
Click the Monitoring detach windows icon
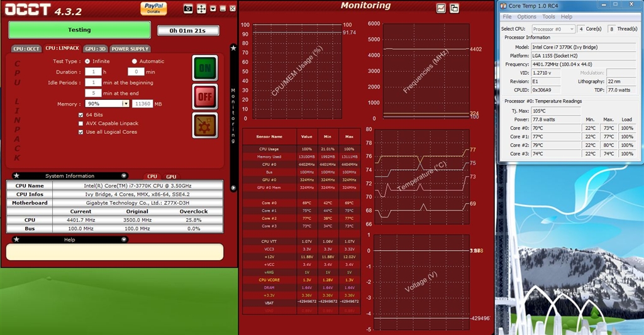(454, 8)
